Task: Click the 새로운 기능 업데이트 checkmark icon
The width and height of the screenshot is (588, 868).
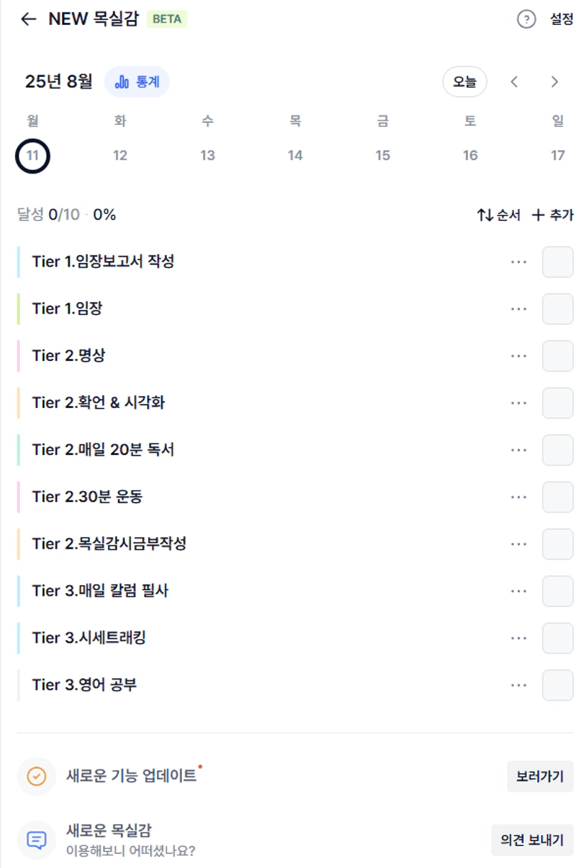Action: pos(36,776)
